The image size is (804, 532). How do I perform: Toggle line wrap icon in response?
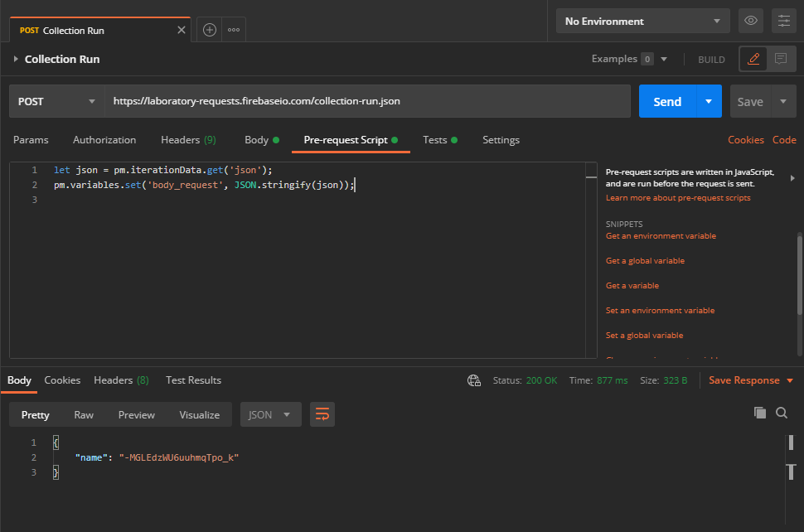coord(322,414)
